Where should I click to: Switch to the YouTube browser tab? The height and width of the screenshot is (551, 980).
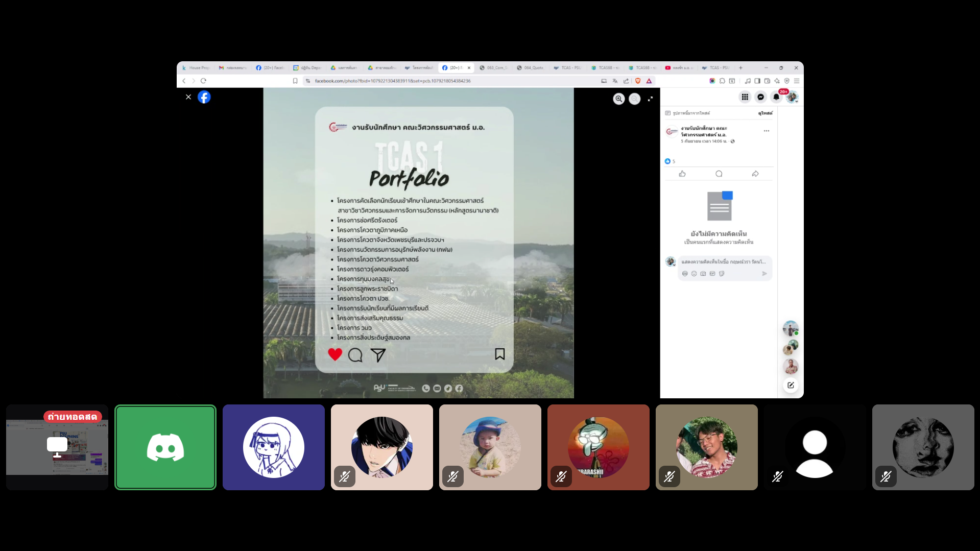[x=679, y=67]
